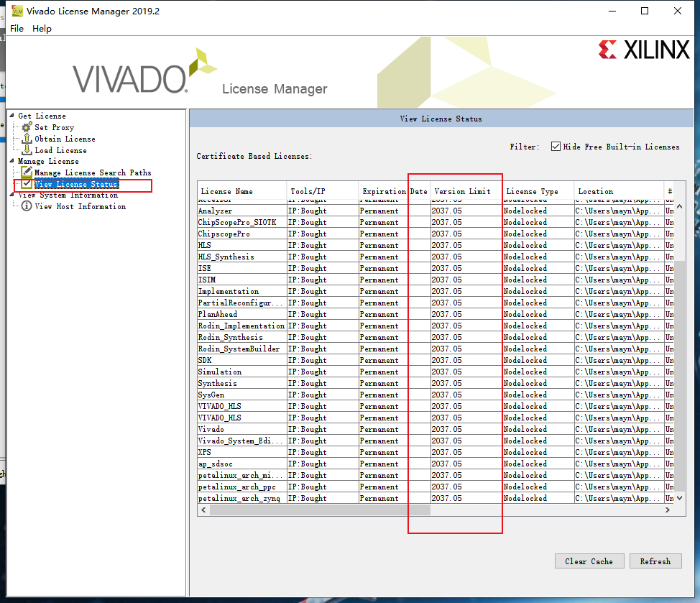
Task: Select Set Proxy tree item
Action: point(55,127)
